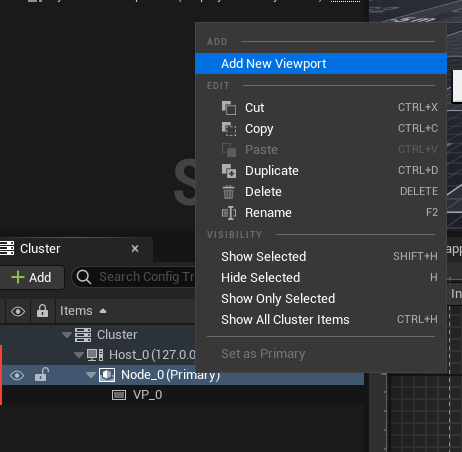Click the Rename icon in context menu
The width and height of the screenshot is (462, 452).
[229, 213]
